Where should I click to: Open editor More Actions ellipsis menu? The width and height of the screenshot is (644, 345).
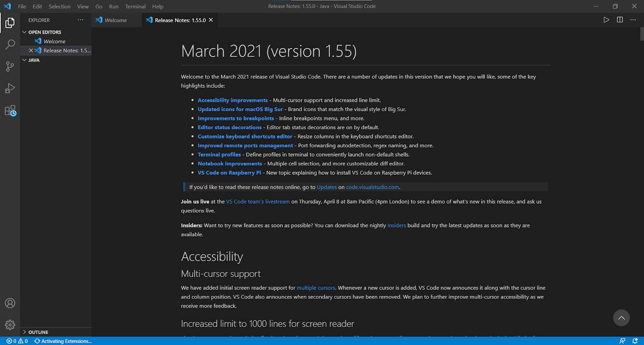coord(633,20)
